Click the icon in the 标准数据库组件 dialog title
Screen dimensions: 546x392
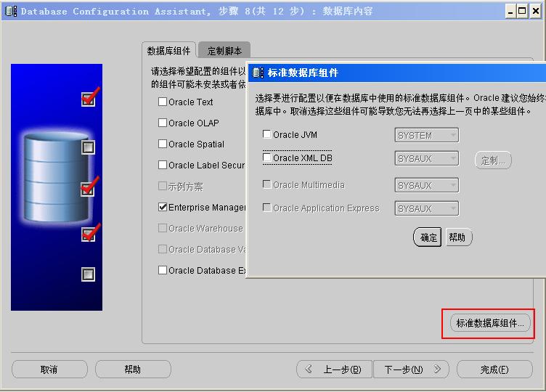(258, 73)
